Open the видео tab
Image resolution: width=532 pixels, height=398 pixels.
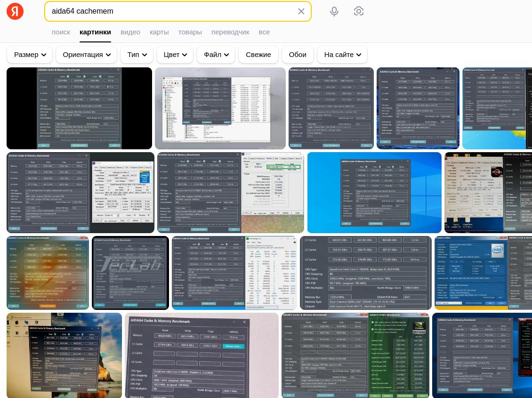[130, 32]
